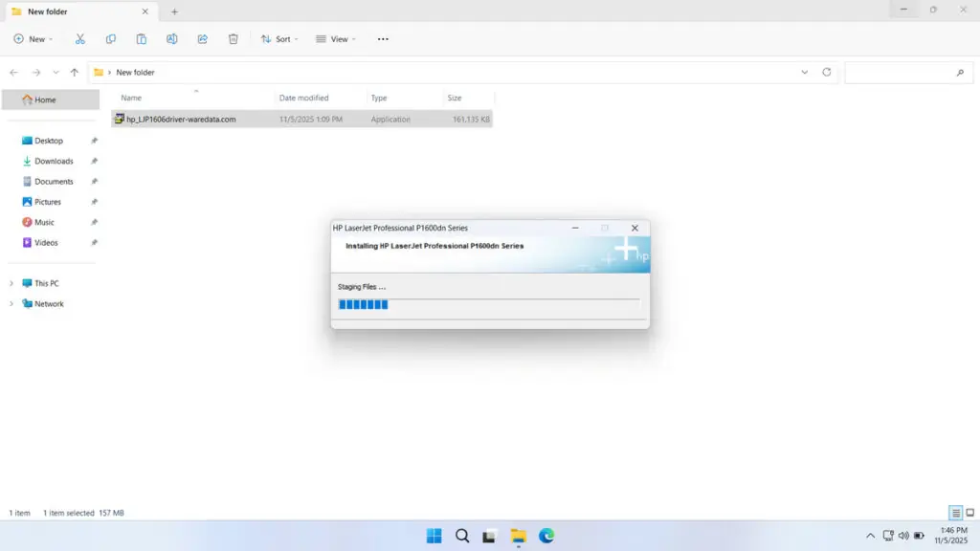Select the Cut icon in the toolbar
Screen dimensions: 980x551
pos(80,38)
